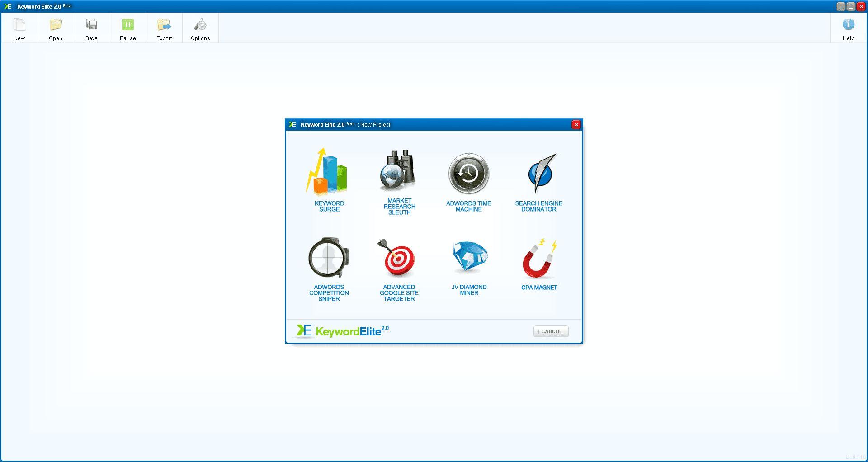Launch the AdWords Time Machine clock icon
The width and height of the screenshot is (868, 462).
click(x=469, y=174)
